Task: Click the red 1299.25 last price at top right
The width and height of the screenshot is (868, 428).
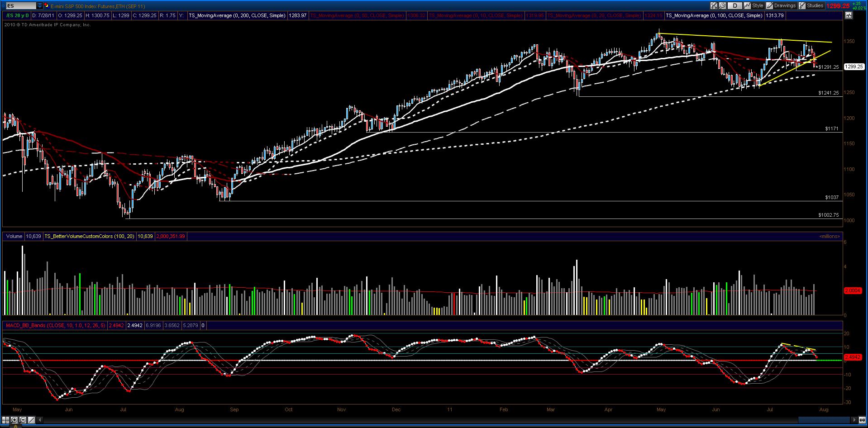Action: [838, 6]
